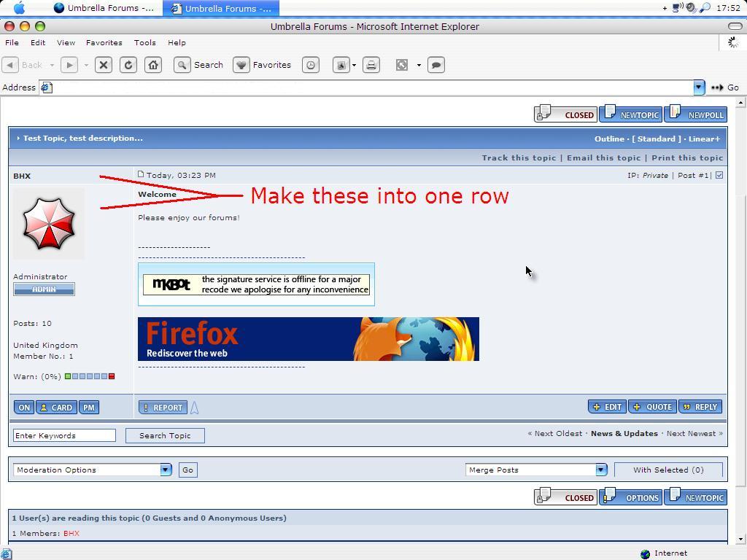The image size is (747, 560).
Task: Click the REPLY icon on the post
Action: 700,407
